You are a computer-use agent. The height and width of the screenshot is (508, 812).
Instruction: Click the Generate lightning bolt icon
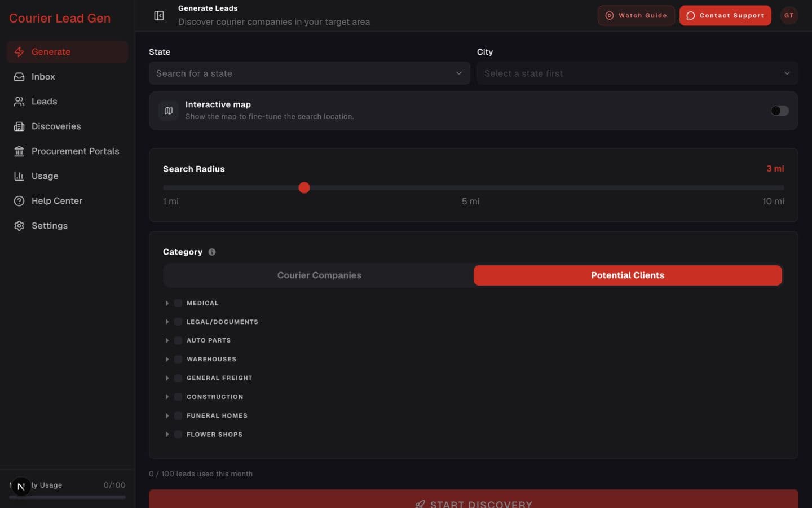pyautogui.click(x=19, y=52)
